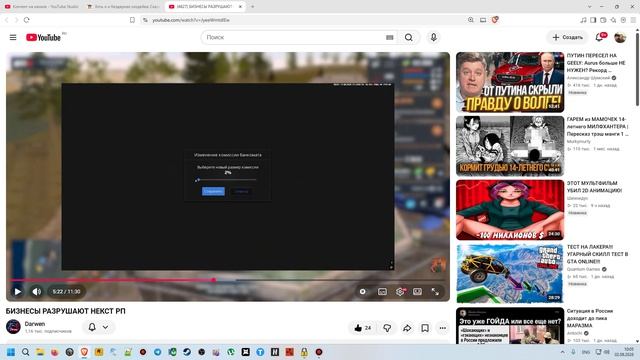
Task: Show hidden system tray icons
Action: tap(562, 352)
